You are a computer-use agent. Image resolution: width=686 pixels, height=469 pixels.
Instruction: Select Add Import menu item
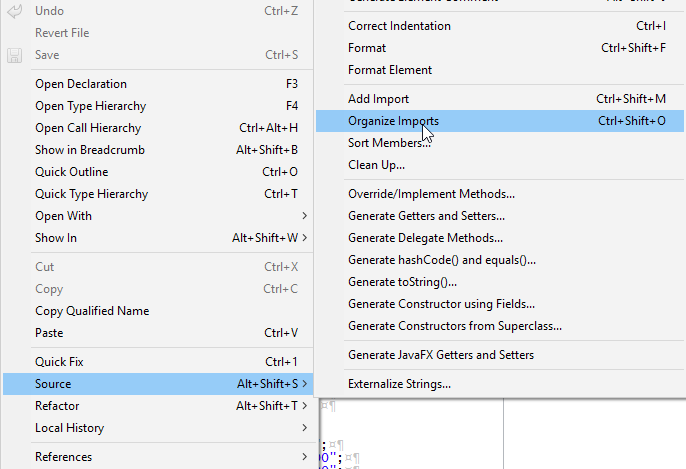click(x=378, y=99)
